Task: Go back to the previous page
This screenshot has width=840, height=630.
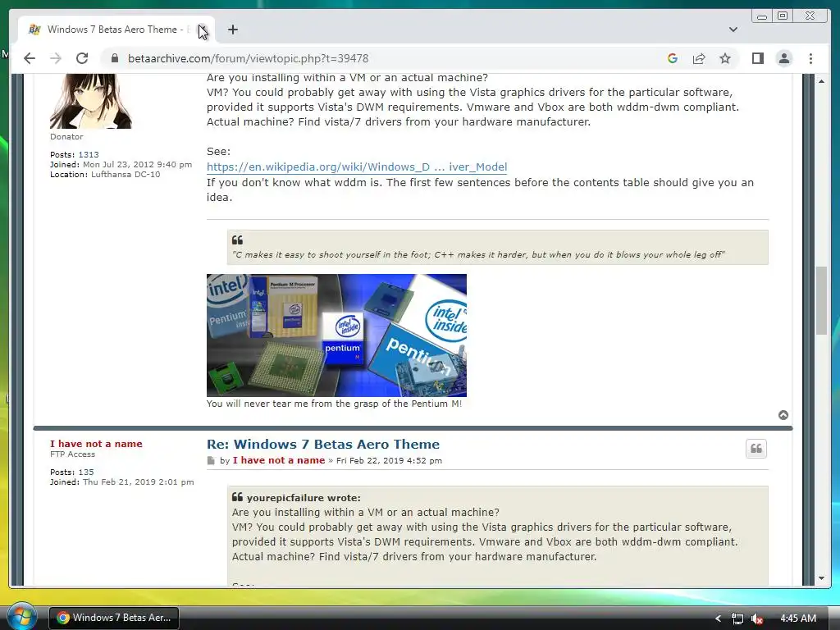Action: (x=30, y=58)
